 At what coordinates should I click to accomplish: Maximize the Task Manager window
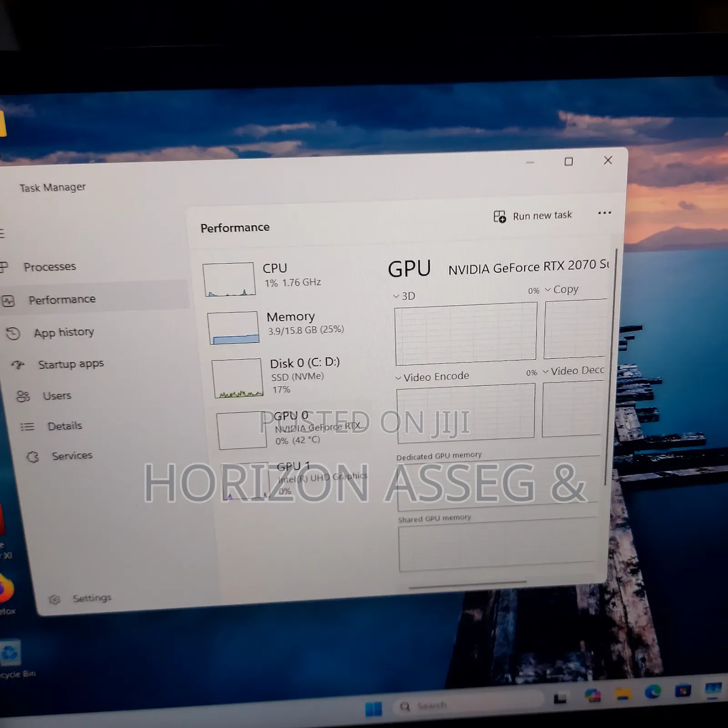pos(568,162)
